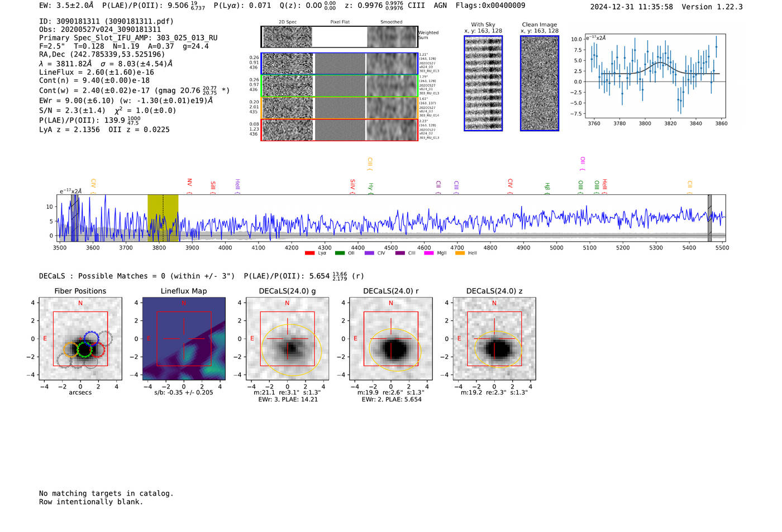
Task: Click the green OII legend swatch
Action: [x=340, y=253]
